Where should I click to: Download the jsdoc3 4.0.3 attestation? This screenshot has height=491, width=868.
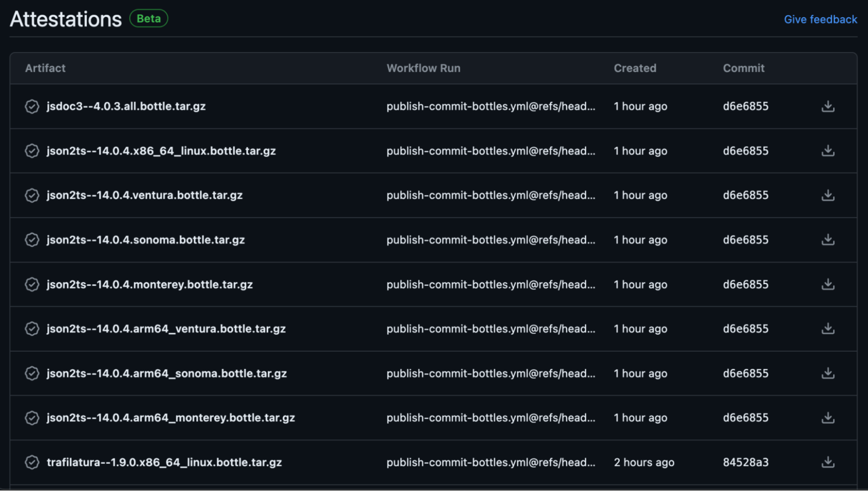828,106
